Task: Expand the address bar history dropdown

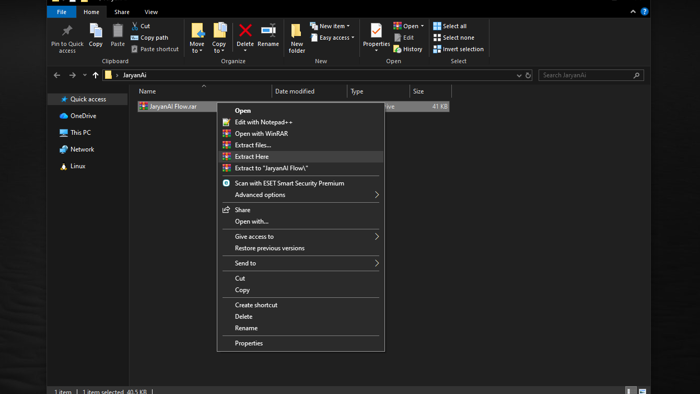Action: [519, 75]
